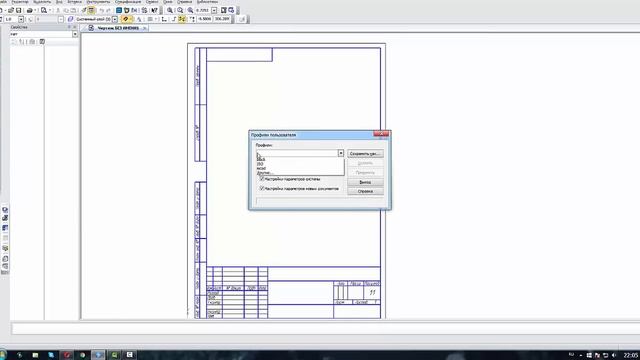
Task: Expand the Profile dropdown arrow in dialog
Action: point(340,153)
